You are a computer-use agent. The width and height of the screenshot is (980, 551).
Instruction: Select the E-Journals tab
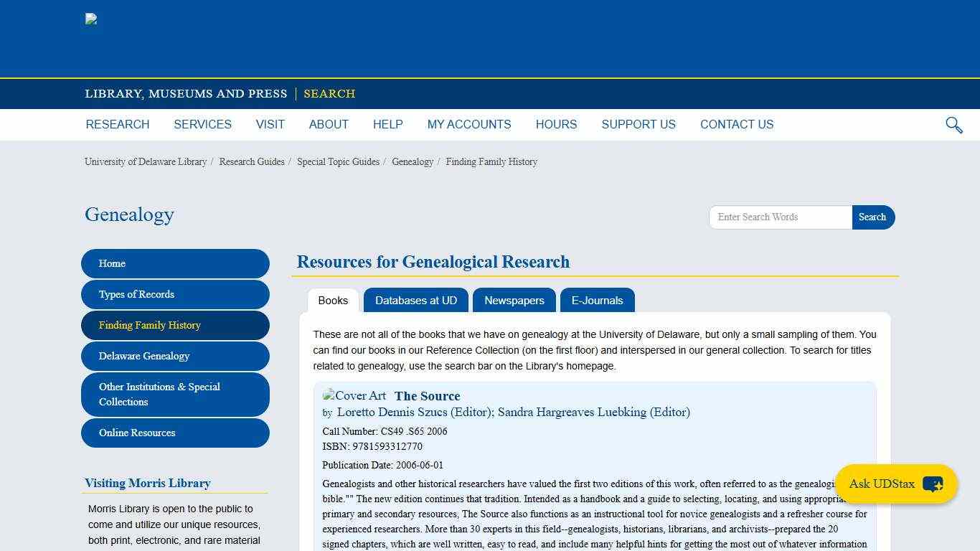pos(597,300)
